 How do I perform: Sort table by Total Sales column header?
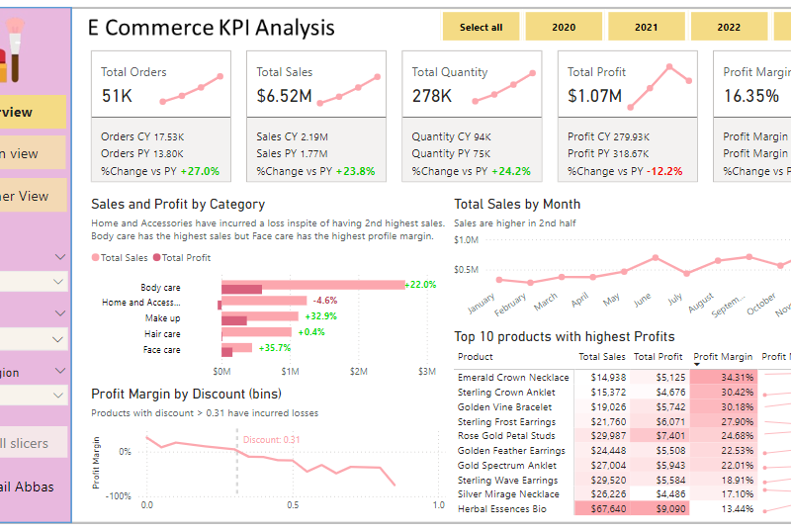coord(601,357)
